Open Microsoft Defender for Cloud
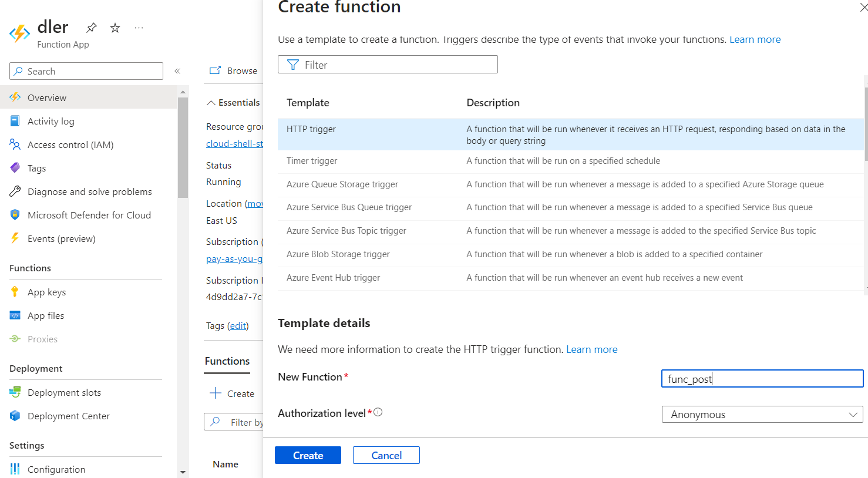The height and width of the screenshot is (478, 868). pos(88,215)
